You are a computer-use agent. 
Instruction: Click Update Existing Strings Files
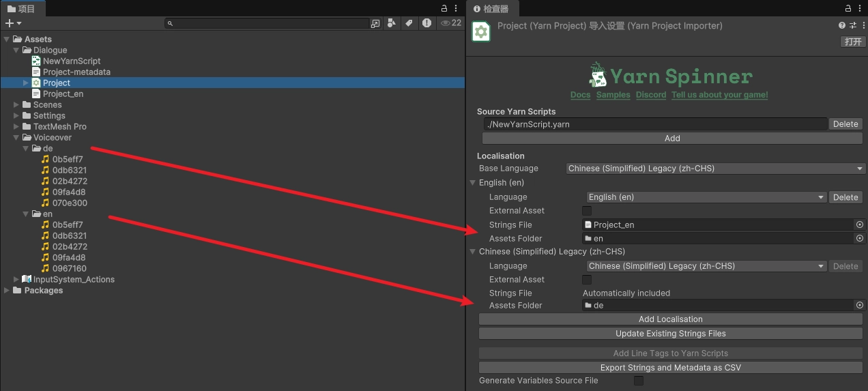click(x=671, y=334)
